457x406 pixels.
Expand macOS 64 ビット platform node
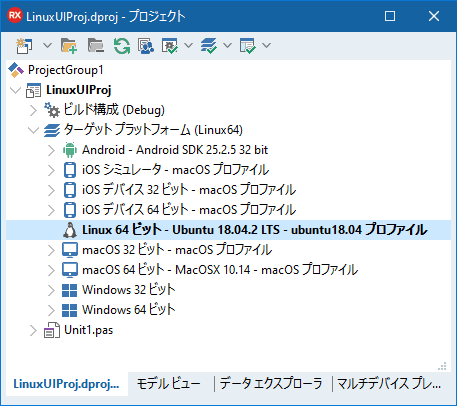[51, 270]
